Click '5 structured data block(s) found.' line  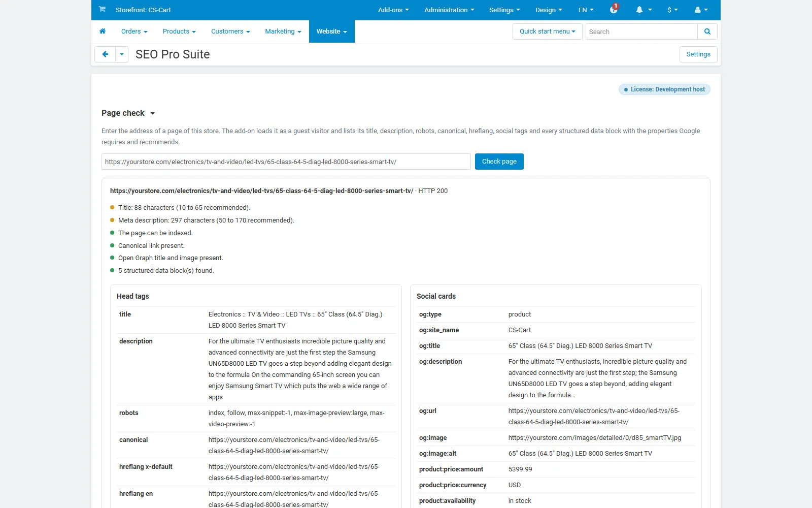[166, 271]
